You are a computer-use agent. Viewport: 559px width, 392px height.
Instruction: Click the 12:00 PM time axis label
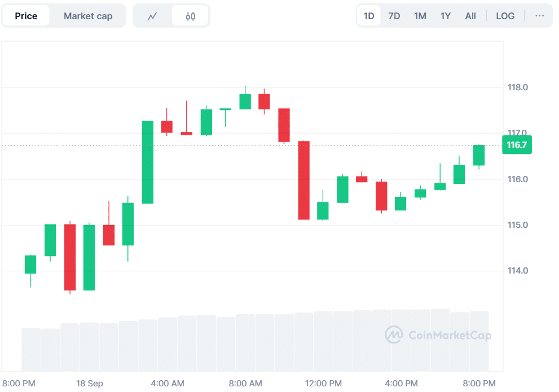click(x=323, y=384)
